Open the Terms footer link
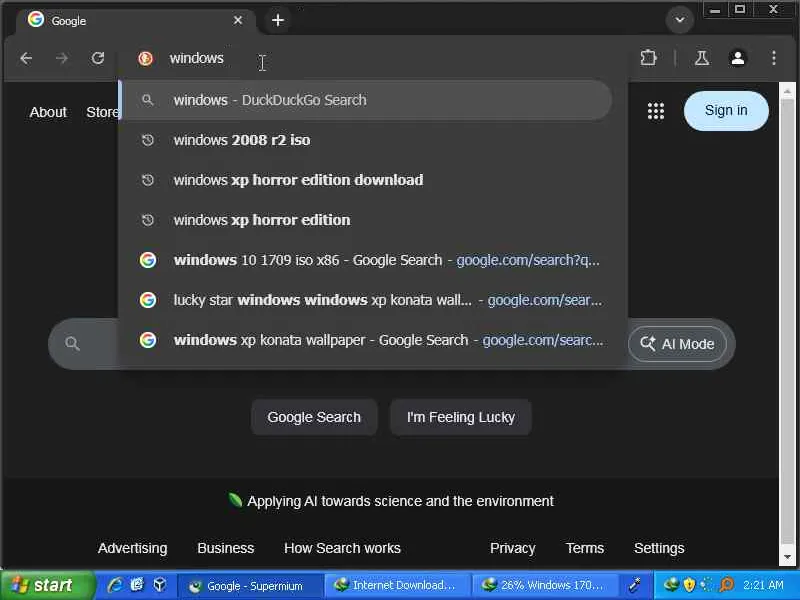800x600 pixels. point(585,548)
